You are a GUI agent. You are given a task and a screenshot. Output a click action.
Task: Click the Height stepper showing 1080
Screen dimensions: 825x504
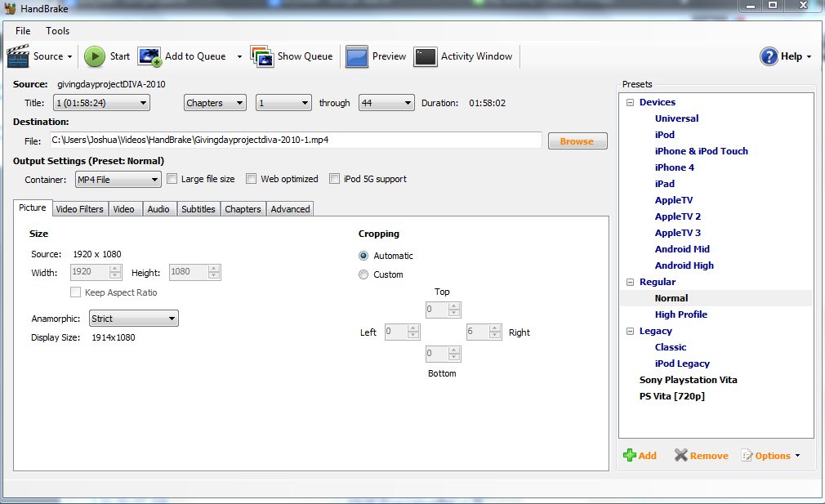[194, 272]
